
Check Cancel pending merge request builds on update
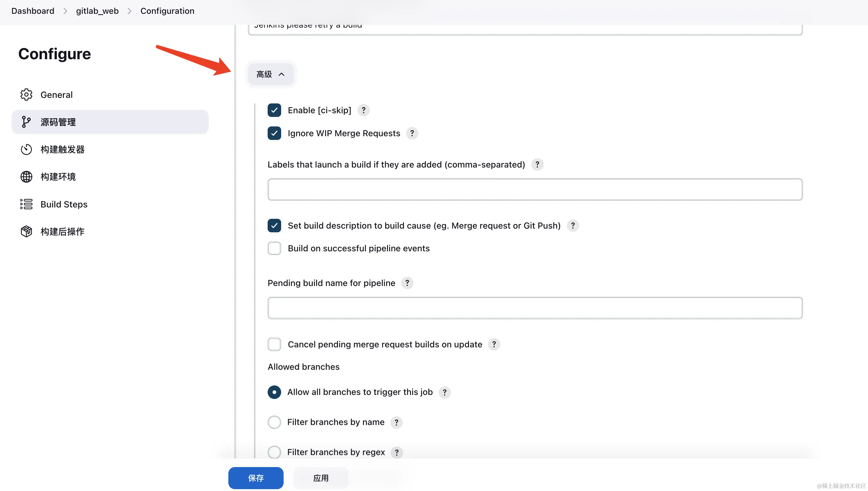[274, 344]
